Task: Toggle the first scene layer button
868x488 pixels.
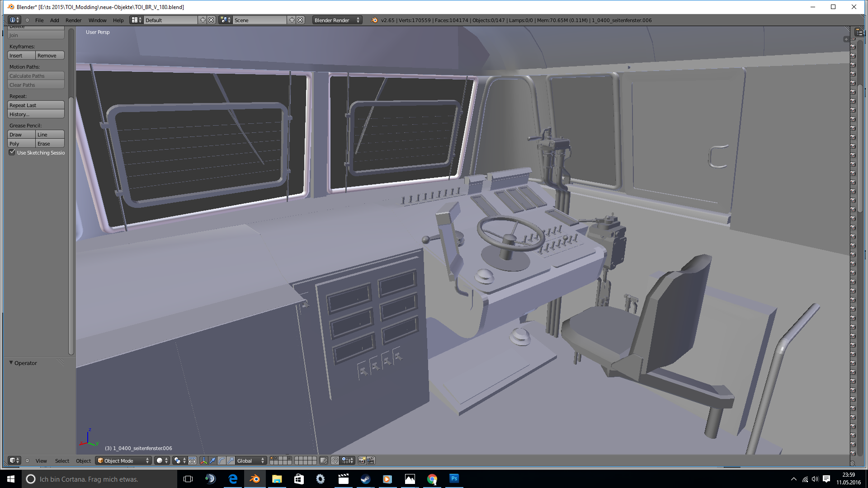Action: coord(272,458)
